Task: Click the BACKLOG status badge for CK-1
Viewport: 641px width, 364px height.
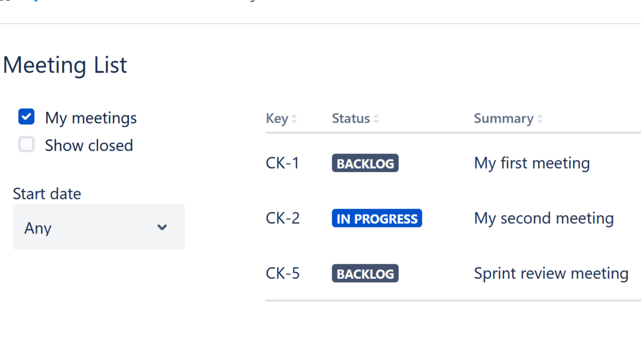Action: point(365,163)
